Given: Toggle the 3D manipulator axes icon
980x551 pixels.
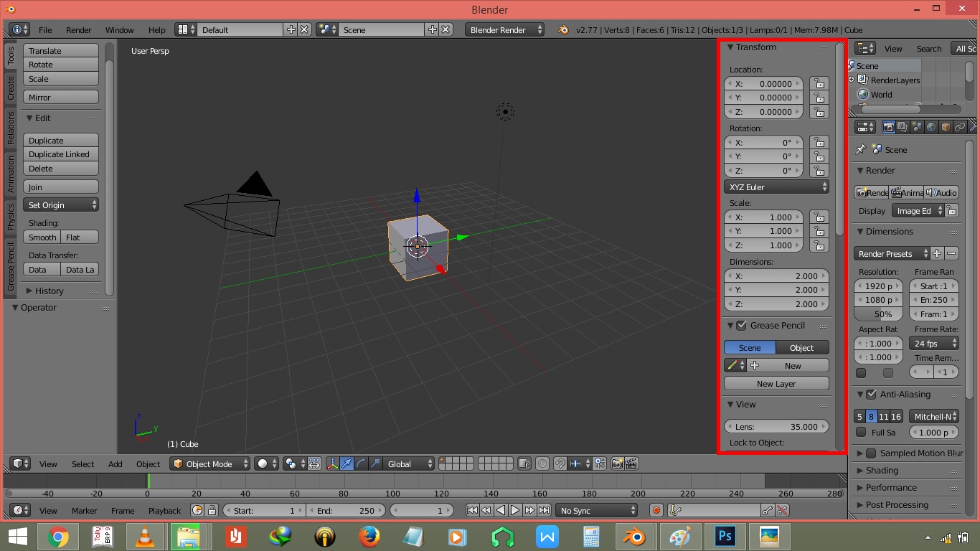Looking at the screenshot, I should point(333,463).
